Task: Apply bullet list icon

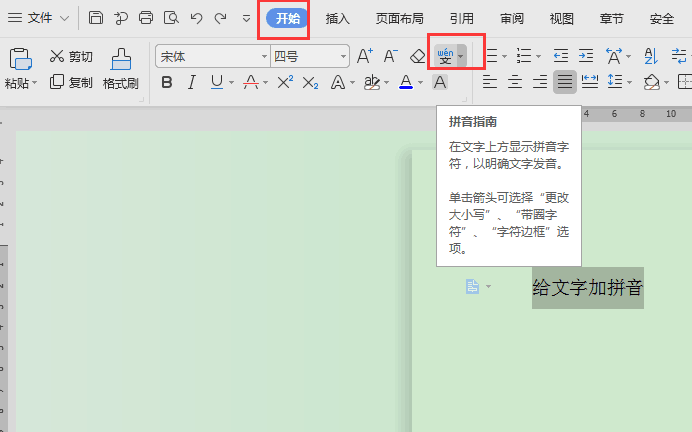Action: (x=492, y=56)
